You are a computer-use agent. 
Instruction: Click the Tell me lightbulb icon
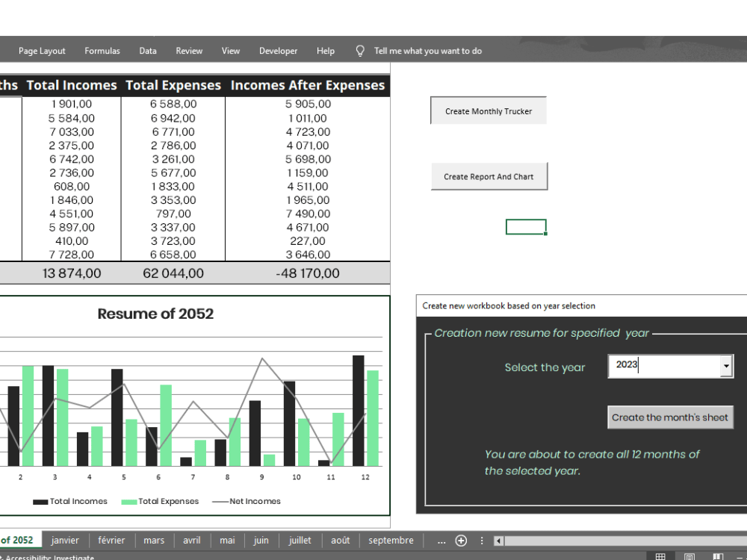(360, 51)
